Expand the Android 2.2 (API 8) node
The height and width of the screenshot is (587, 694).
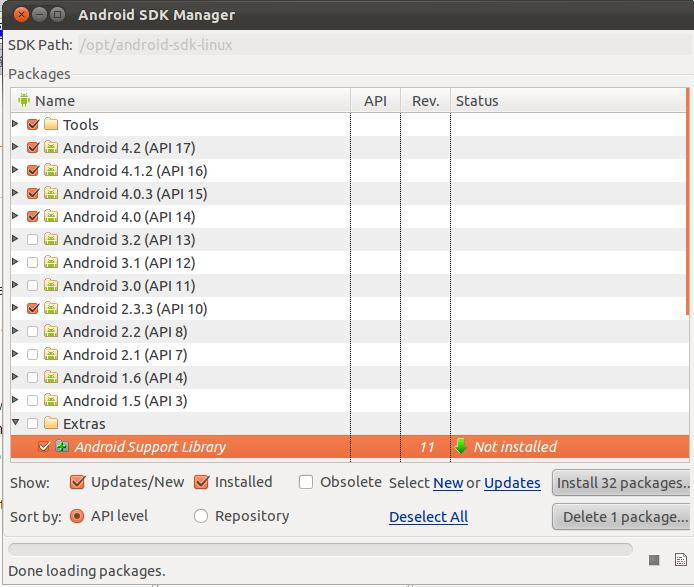(x=15, y=331)
